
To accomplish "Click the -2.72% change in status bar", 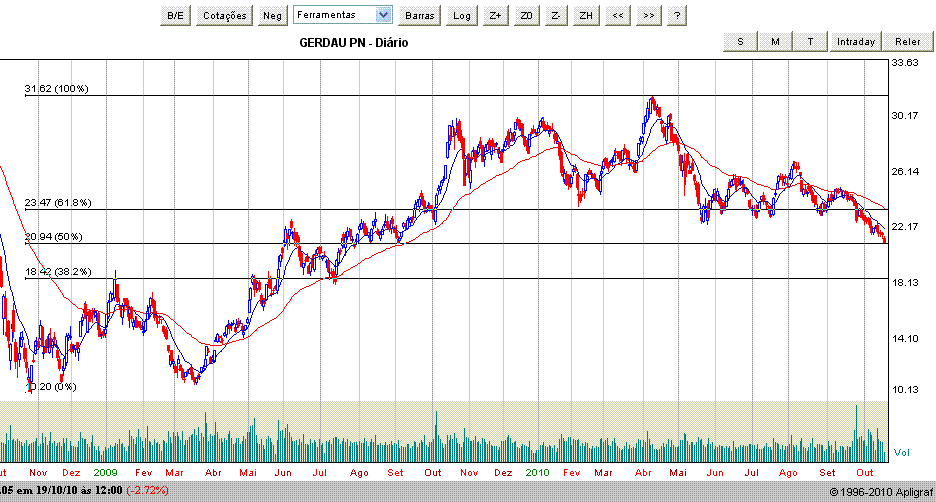I will 147,490.
